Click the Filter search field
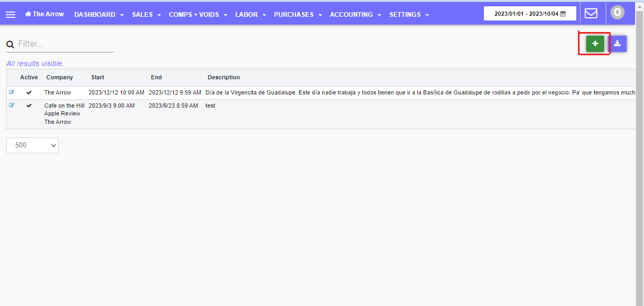The height and width of the screenshot is (306, 644). 66,44
